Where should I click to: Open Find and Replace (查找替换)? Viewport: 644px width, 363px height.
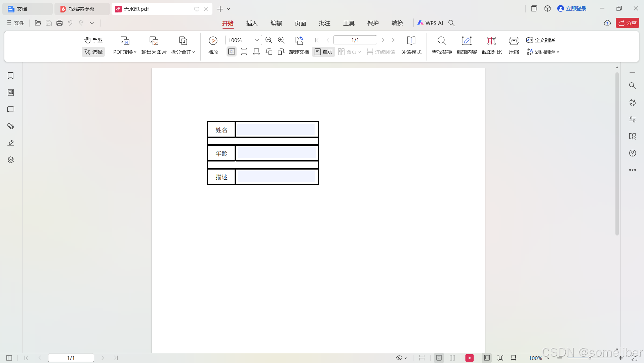442,45
